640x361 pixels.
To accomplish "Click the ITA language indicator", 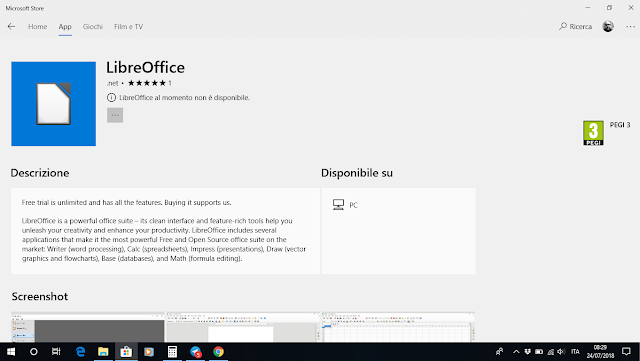I will coord(575,352).
